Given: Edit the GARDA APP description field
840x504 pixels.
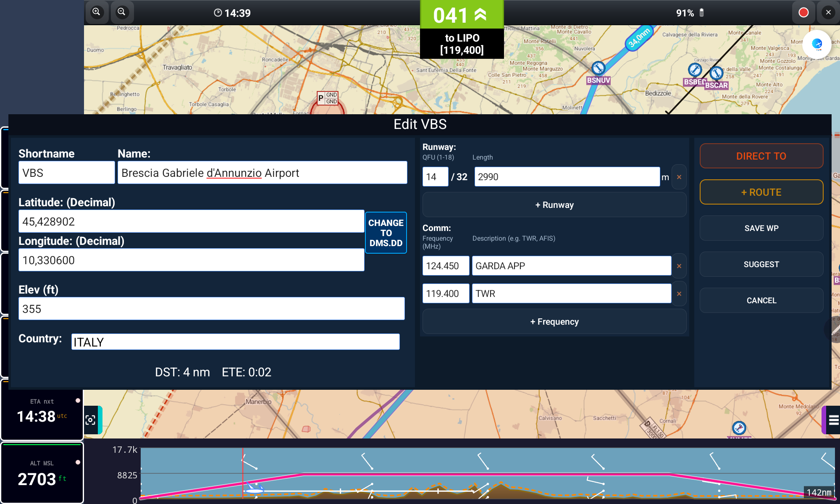Looking at the screenshot, I should click(572, 266).
